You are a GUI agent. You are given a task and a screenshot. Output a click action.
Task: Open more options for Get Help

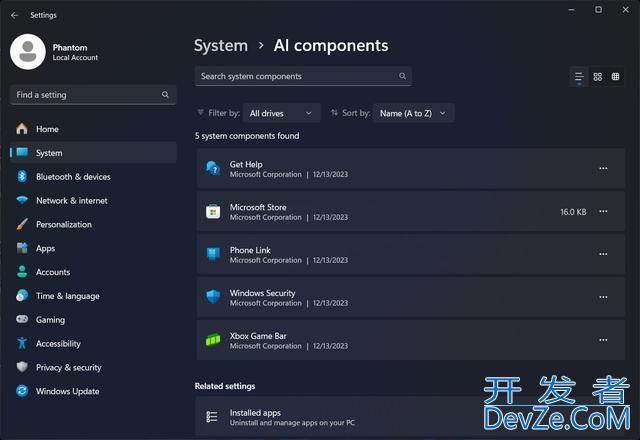(x=603, y=168)
